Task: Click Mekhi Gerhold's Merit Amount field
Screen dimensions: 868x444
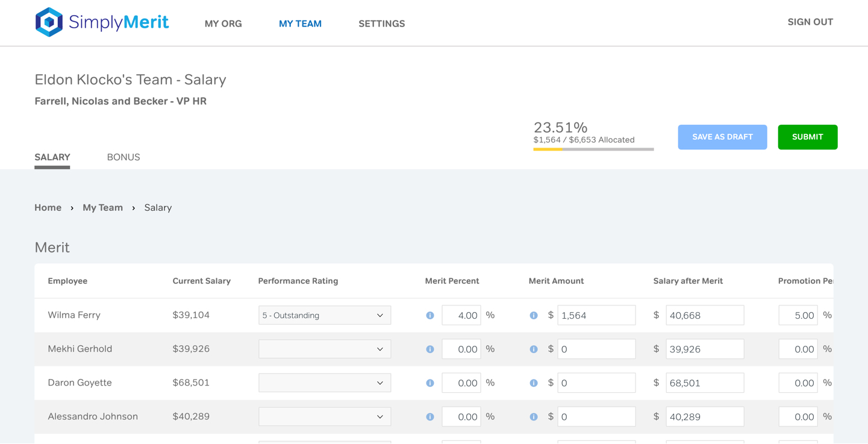Action: 596,349
